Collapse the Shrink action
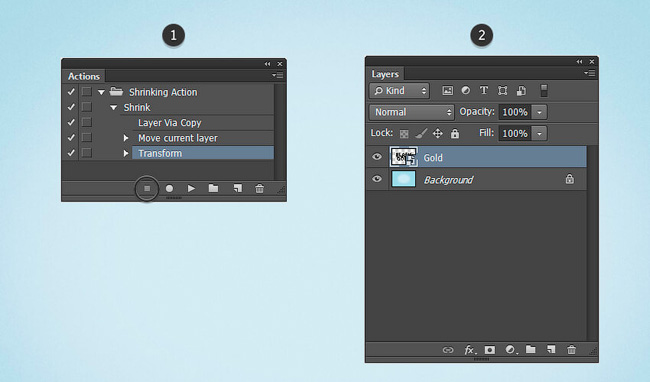Image resolution: width=650 pixels, height=382 pixels. [x=114, y=107]
